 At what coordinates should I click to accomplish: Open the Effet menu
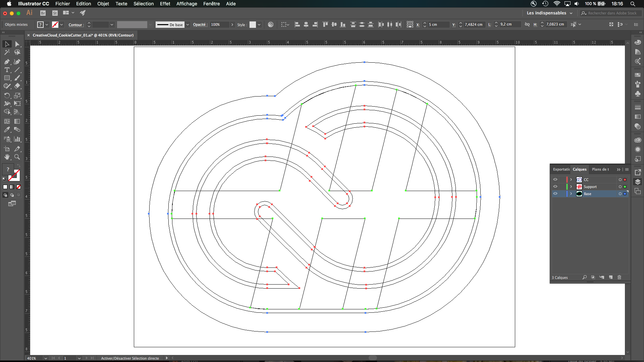click(x=165, y=4)
